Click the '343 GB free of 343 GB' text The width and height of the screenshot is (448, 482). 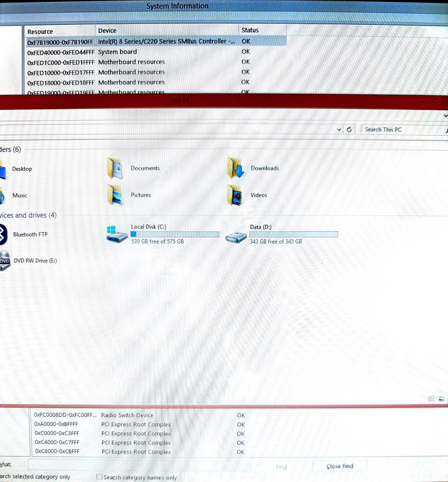point(276,242)
